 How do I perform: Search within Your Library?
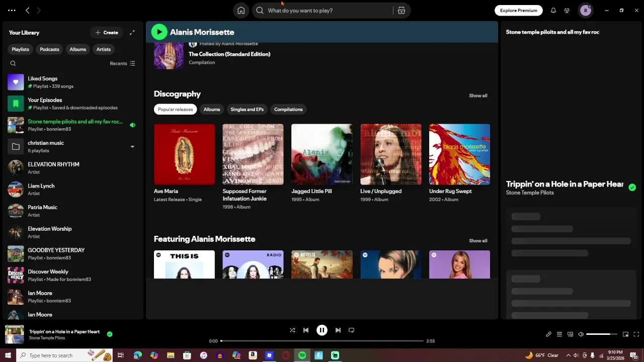coord(13,63)
